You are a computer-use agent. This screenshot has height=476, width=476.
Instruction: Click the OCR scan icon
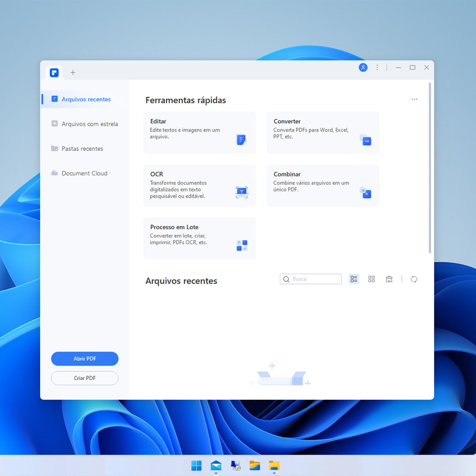[242, 192]
